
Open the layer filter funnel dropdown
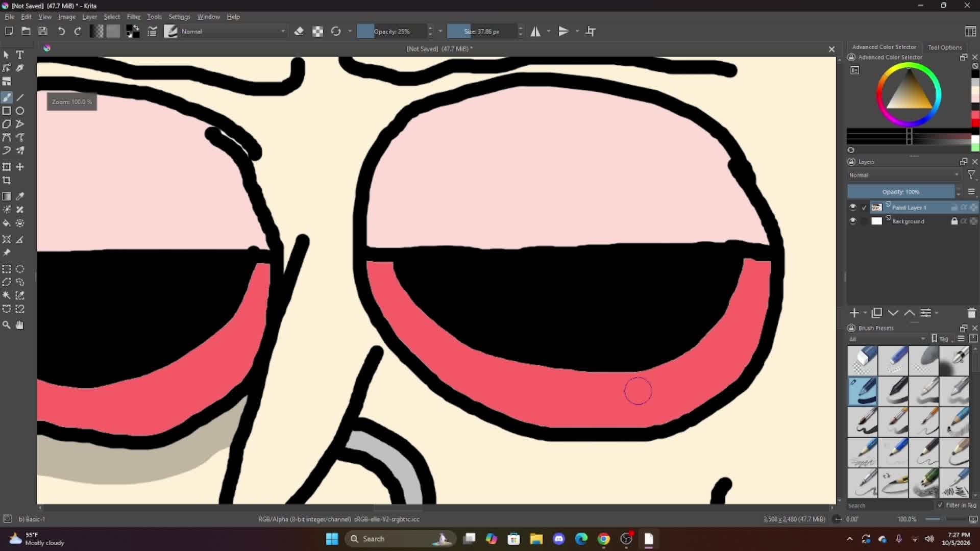pyautogui.click(x=971, y=175)
